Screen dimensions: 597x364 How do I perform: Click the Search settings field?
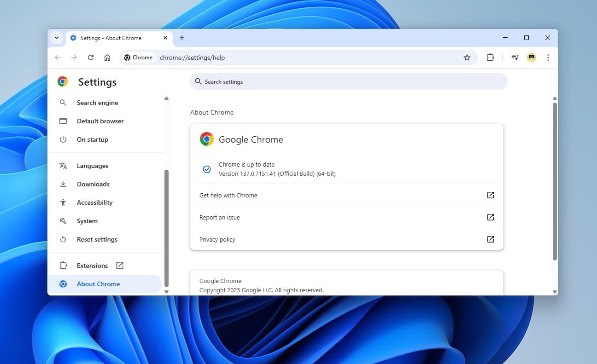pos(349,81)
